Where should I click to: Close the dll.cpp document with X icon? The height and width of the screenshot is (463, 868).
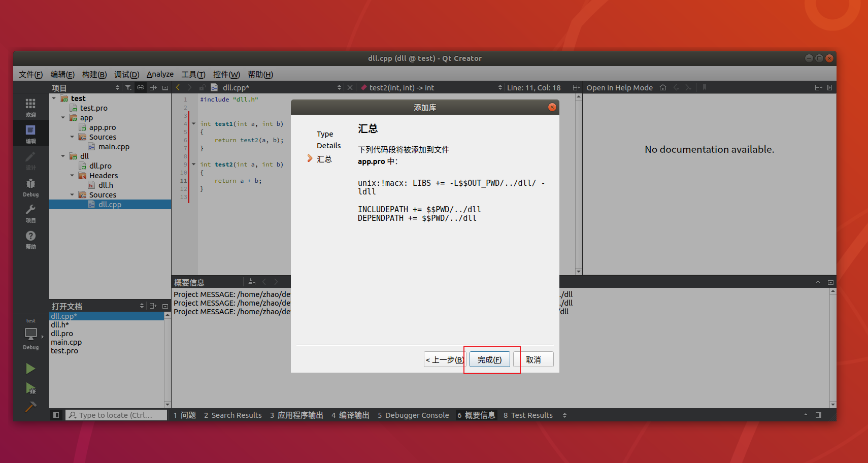tap(350, 87)
